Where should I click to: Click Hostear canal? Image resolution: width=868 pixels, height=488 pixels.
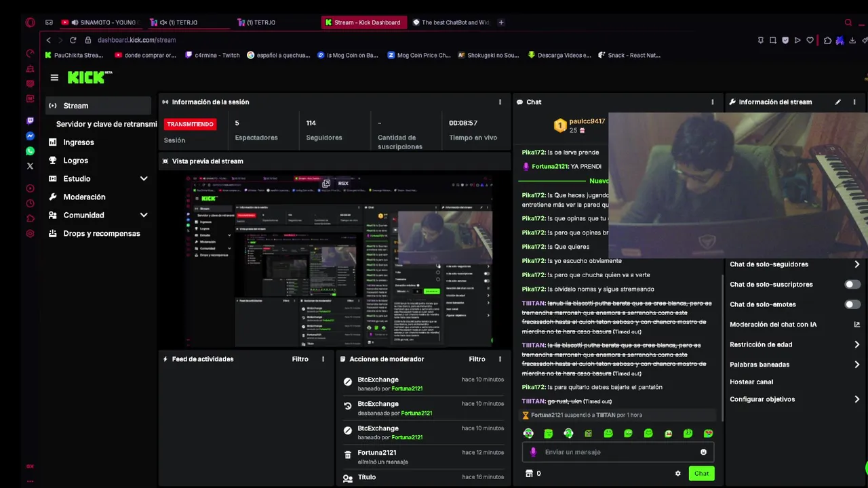tap(751, 382)
